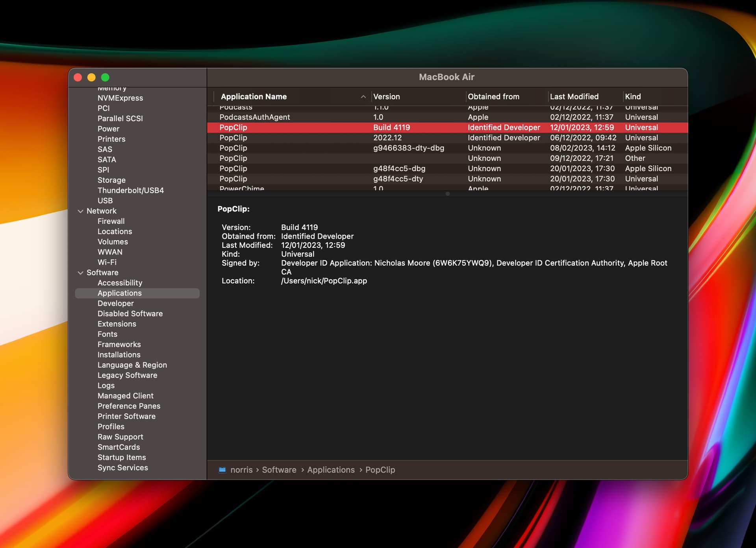Open Profiles in the sidebar
The height and width of the screenshot is (548, 756).
(111, 426)
